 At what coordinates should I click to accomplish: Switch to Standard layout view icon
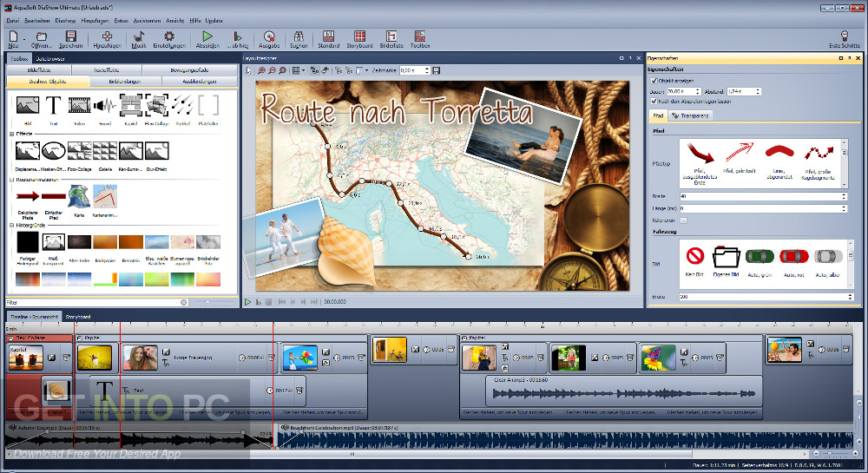328,36
